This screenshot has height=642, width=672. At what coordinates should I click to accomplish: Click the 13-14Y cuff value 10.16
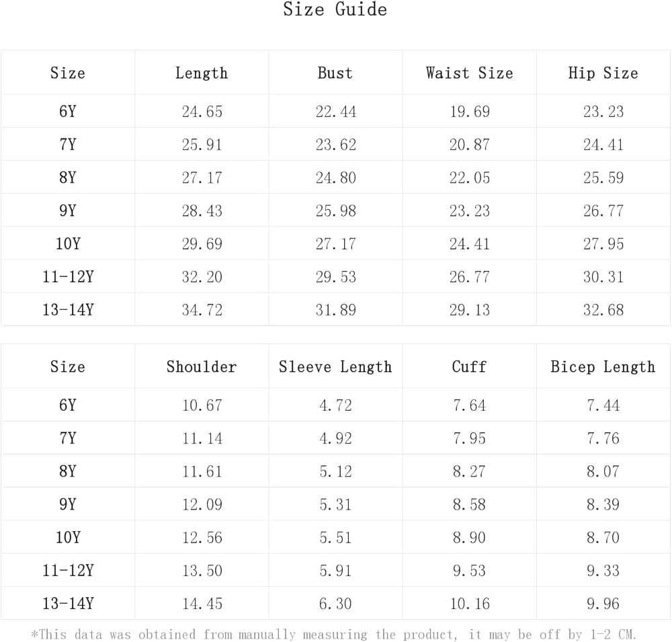tap(469, 604)
